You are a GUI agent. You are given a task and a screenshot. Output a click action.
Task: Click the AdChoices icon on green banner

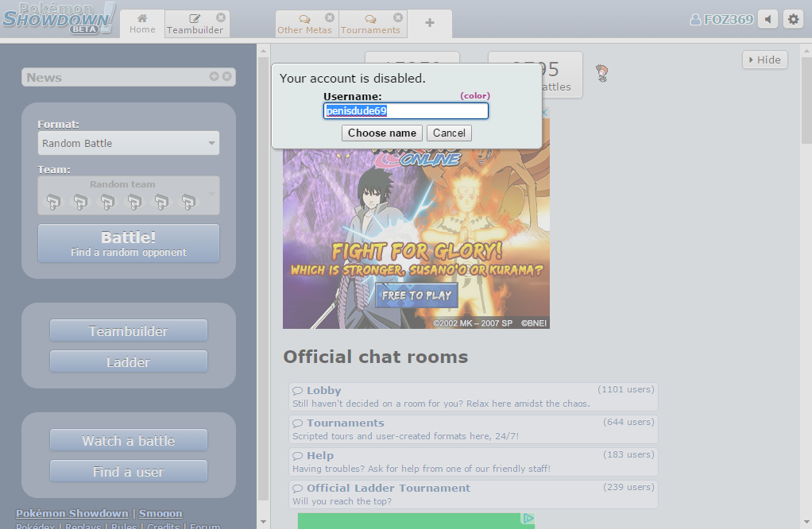pyautogui.click(x=528, y=518)
